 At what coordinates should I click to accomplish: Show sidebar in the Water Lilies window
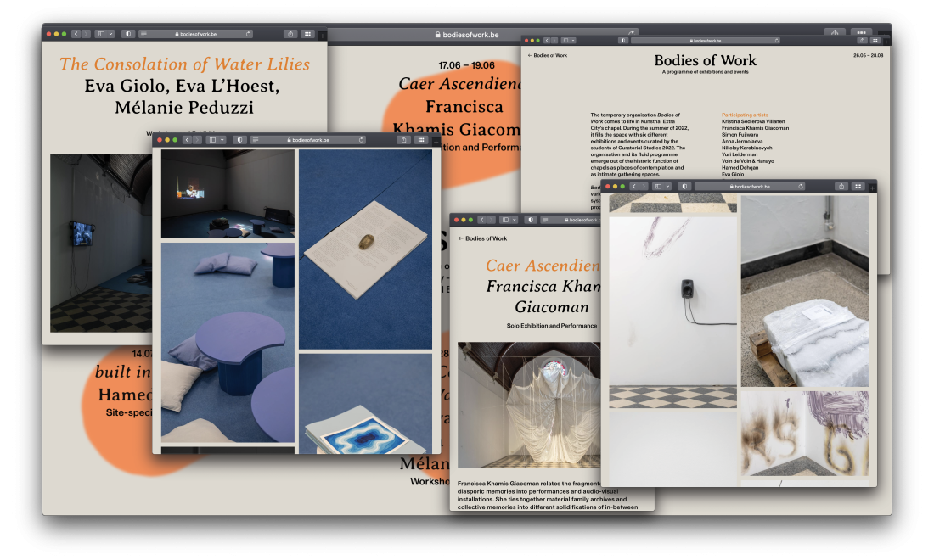click(x=101, y=34)
